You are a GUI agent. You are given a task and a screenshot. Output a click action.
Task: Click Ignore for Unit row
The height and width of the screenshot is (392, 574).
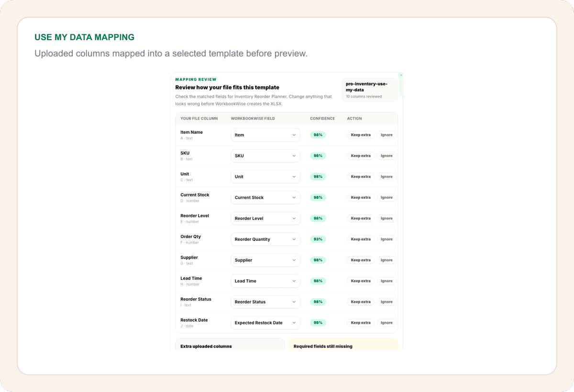[x=386, y=176]
